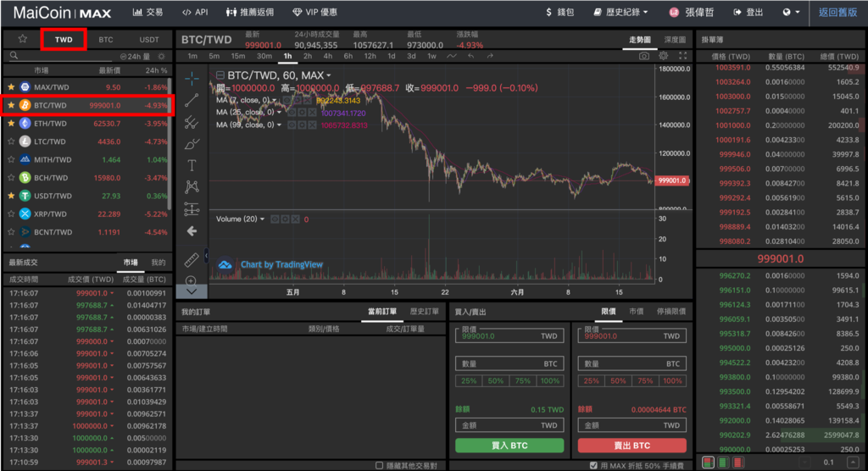Viewport: 868px width, 471px height.
Task: Click the green 買入 BTC button
Action: (509, 446)
